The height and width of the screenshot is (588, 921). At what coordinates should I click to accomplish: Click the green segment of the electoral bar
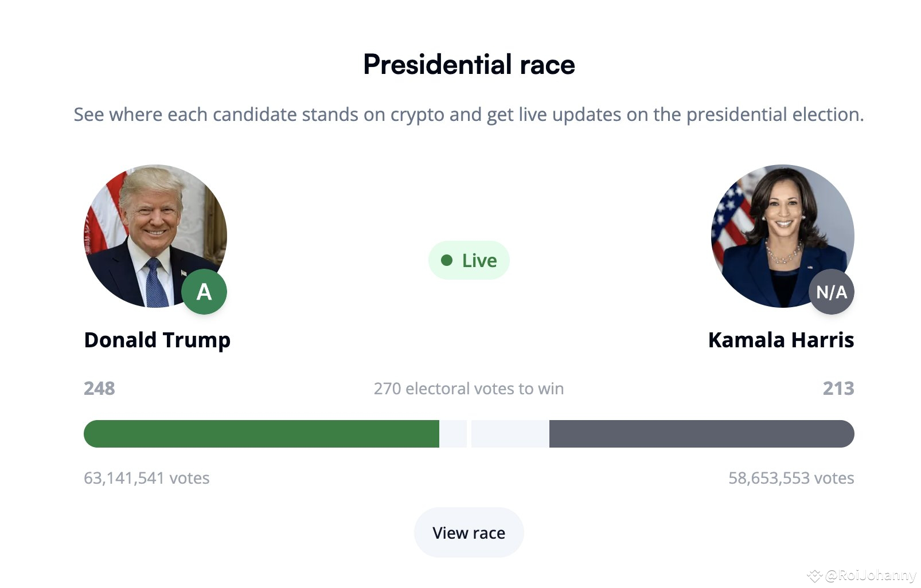(x=262, y=434)
